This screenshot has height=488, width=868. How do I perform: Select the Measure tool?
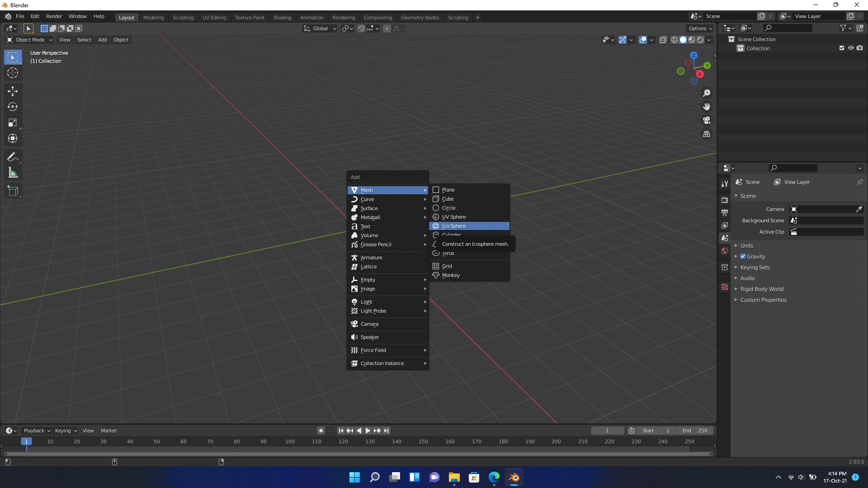(13, 173)
